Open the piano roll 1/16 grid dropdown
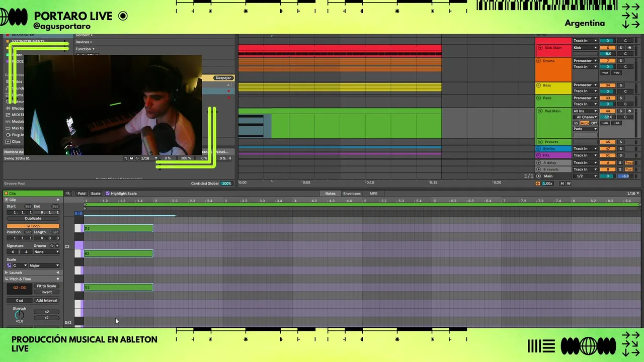The image size is (644, 362). click(633, 194)
